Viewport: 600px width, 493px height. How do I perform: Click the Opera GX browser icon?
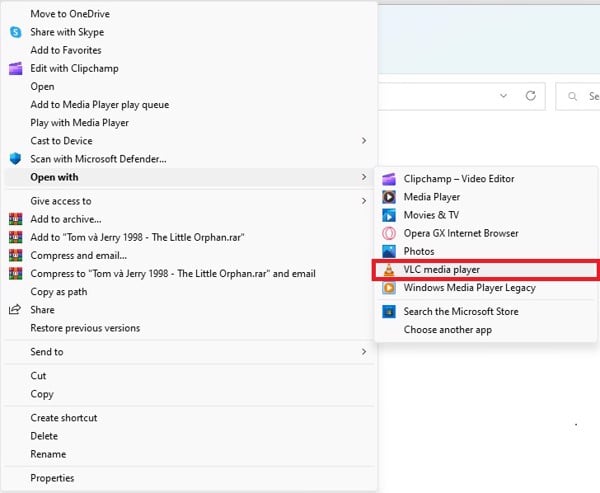pyautogui.click(x=389, y=233)
